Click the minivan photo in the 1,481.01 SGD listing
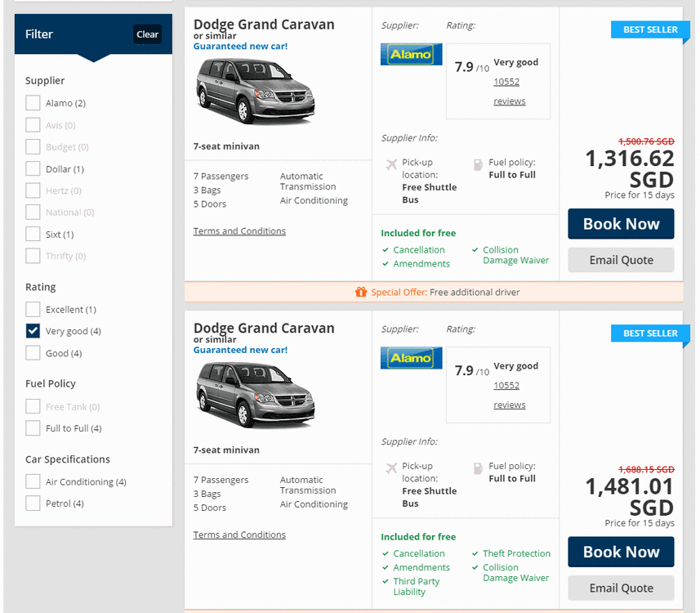700x613 pixels. pos(256,396)
